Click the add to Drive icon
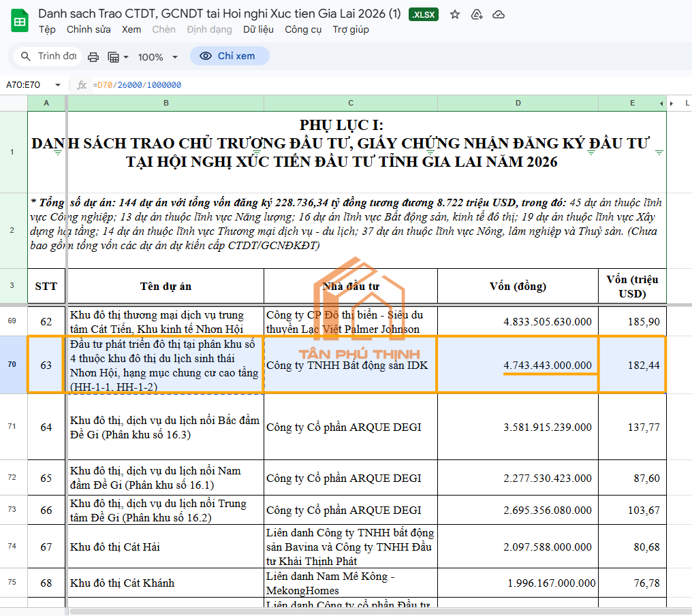692x616 pixels. (477, 14)
